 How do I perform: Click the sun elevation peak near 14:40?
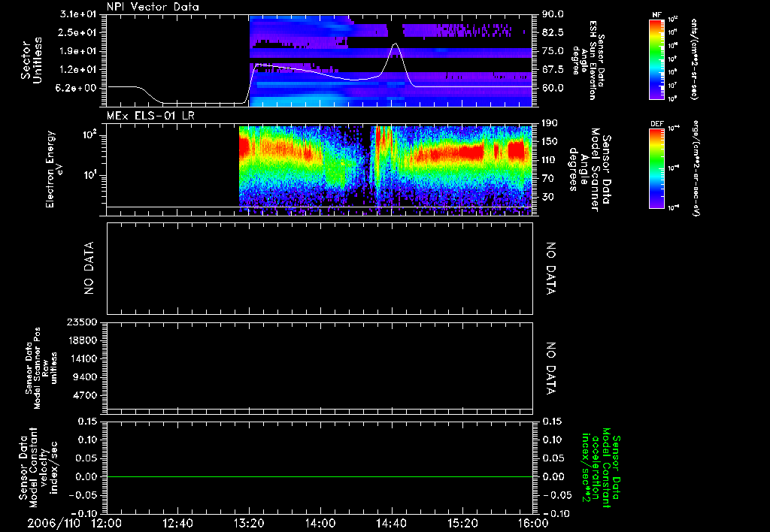click(395, 44)
